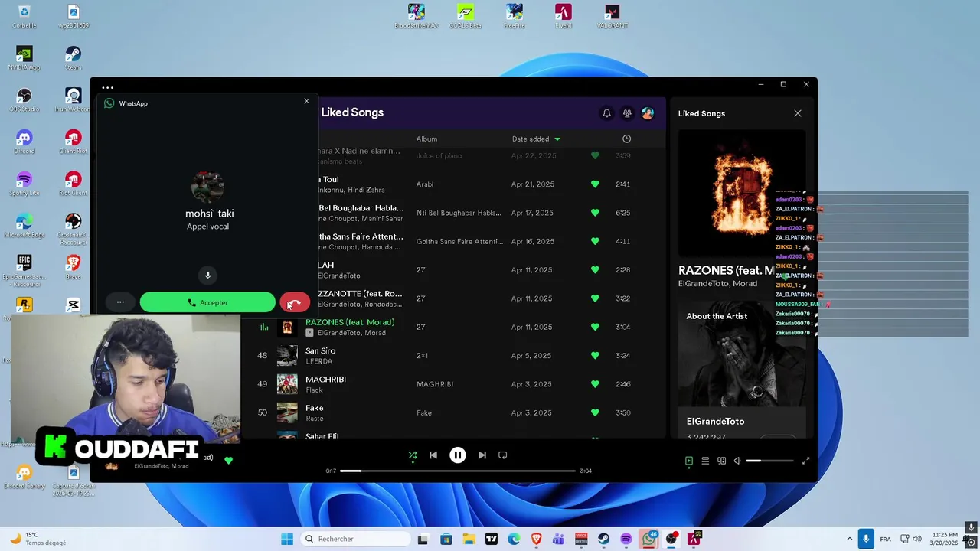Image resolution: width=980 pixels, height=551 pixels.
Task: Unlike MAGHRIBI song
Action: [x=595, y=384]
